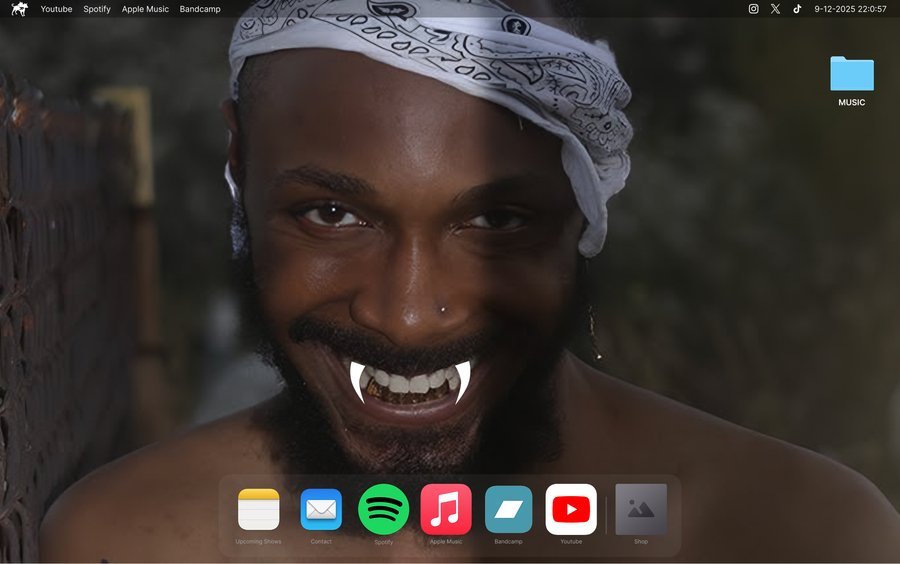Open the Shop image icon in dock
Viewport: 900px width, 564px height.
pos(641,509)
